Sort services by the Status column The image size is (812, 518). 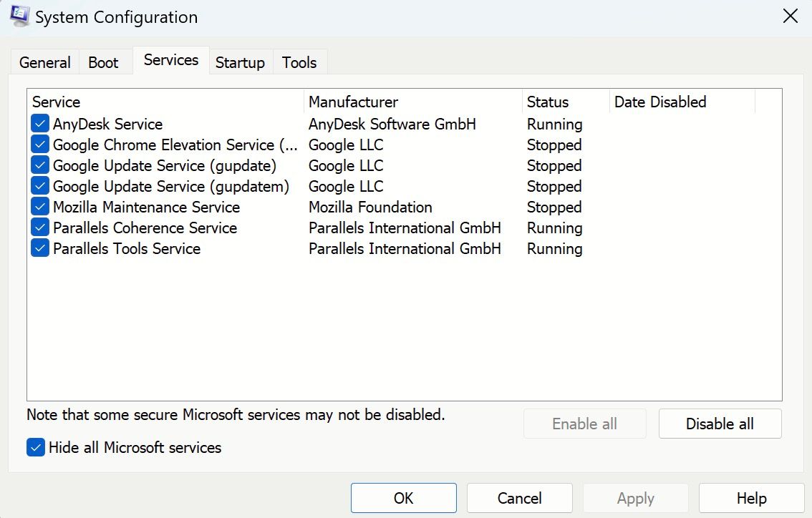point(548,102)
